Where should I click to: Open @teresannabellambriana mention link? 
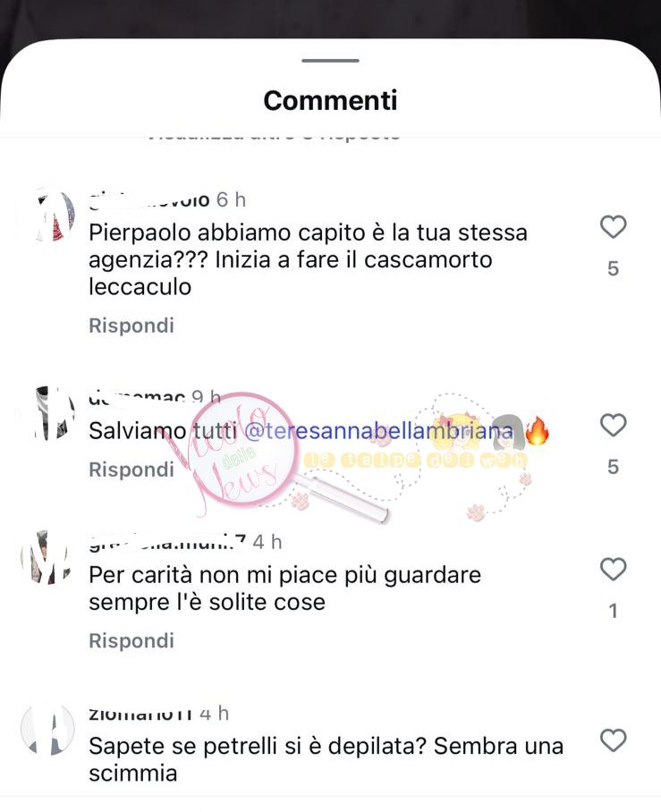click(378, 431)
